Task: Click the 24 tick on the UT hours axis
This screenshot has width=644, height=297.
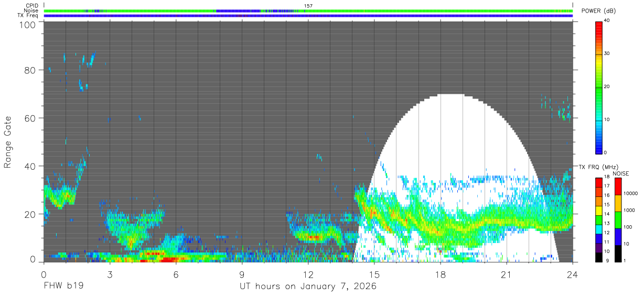Action: (573, 274)
